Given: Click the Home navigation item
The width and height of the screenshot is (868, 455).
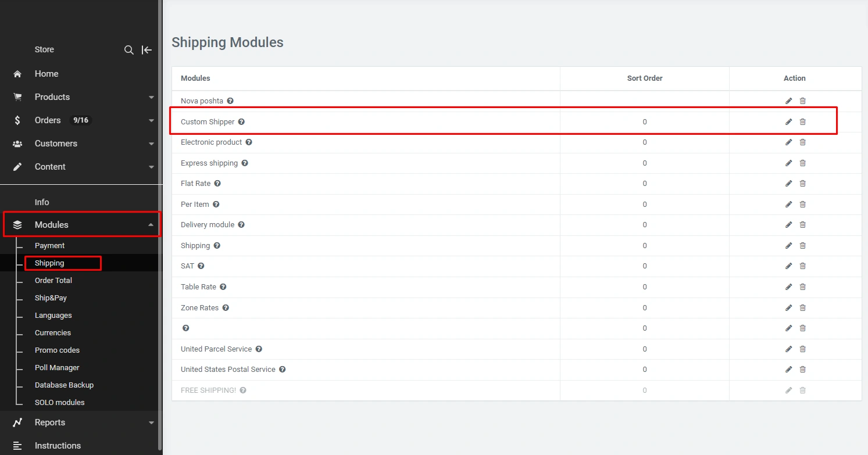Looking at the screenshot, I should [47, 74].
